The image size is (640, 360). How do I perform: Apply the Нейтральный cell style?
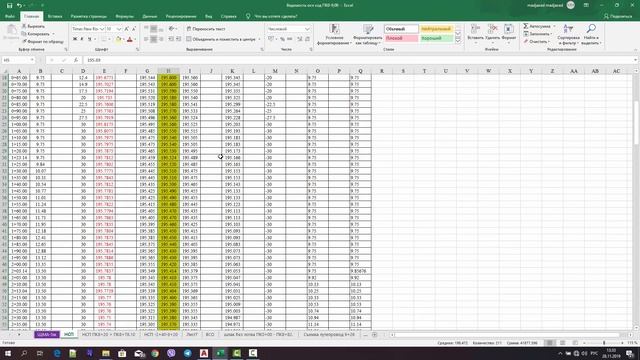(x=436, y=29)
